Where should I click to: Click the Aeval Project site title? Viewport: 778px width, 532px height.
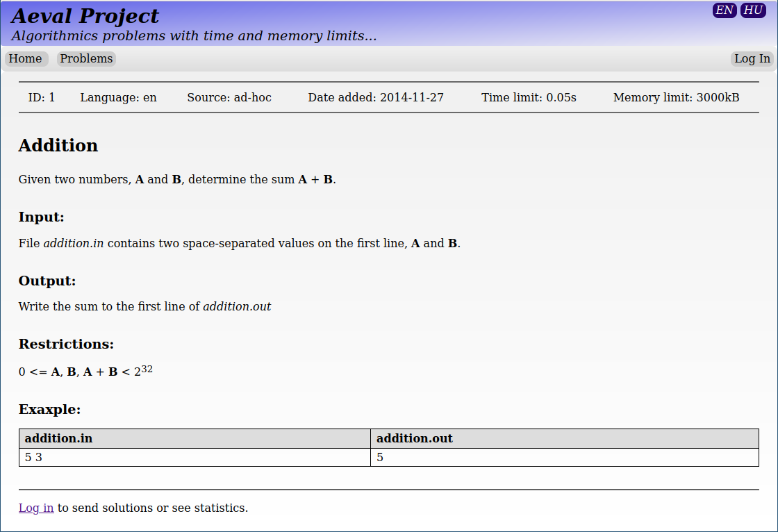[x=85, y=16]
